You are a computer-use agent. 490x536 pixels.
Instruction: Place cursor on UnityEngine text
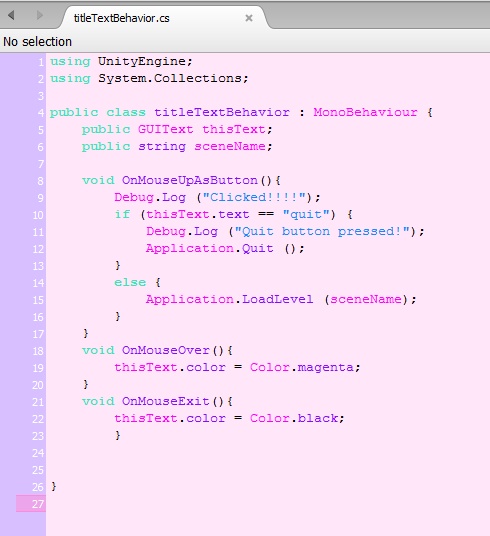coord(142,62)
